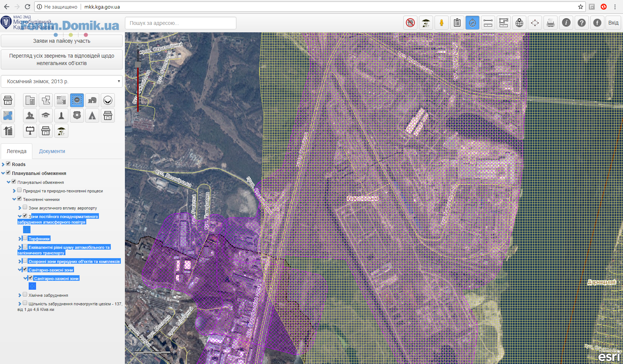Click the Санітарно-захисні зони crosshatch legend swatch
This screenshot has width=623, height=364.
pyautogui.click(x=32, y=286)
